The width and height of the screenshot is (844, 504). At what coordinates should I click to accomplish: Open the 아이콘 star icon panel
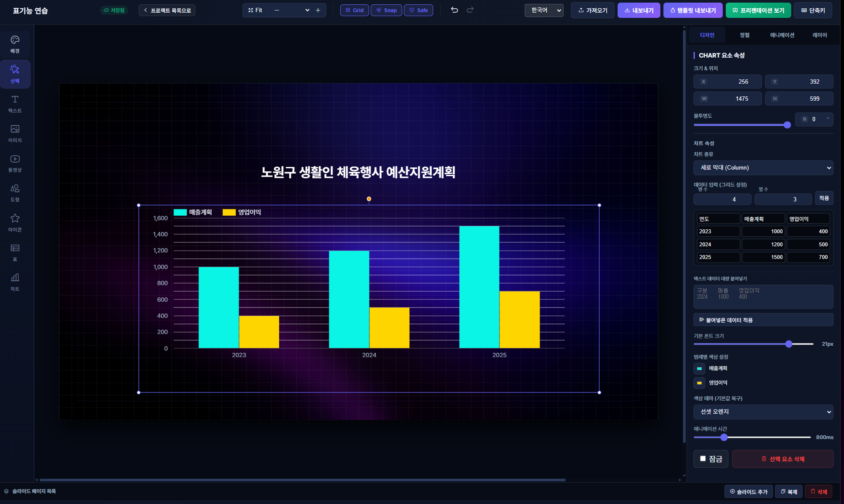(x=15, y=223)
